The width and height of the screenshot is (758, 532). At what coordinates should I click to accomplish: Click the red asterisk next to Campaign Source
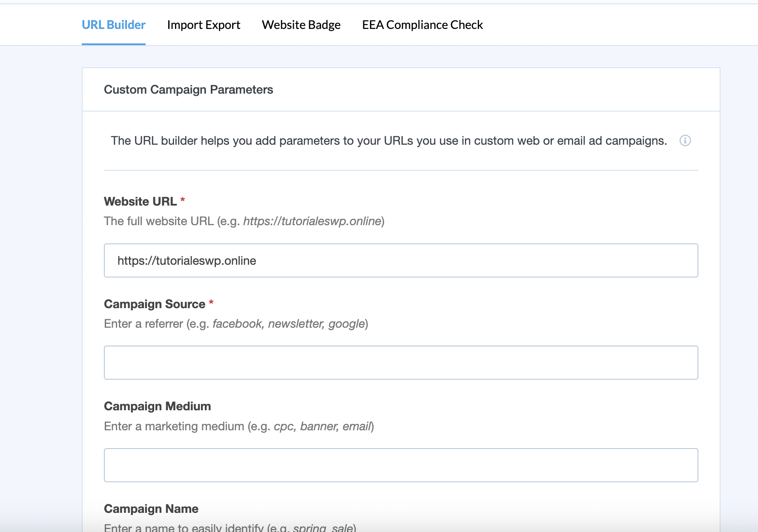[211, 302]
